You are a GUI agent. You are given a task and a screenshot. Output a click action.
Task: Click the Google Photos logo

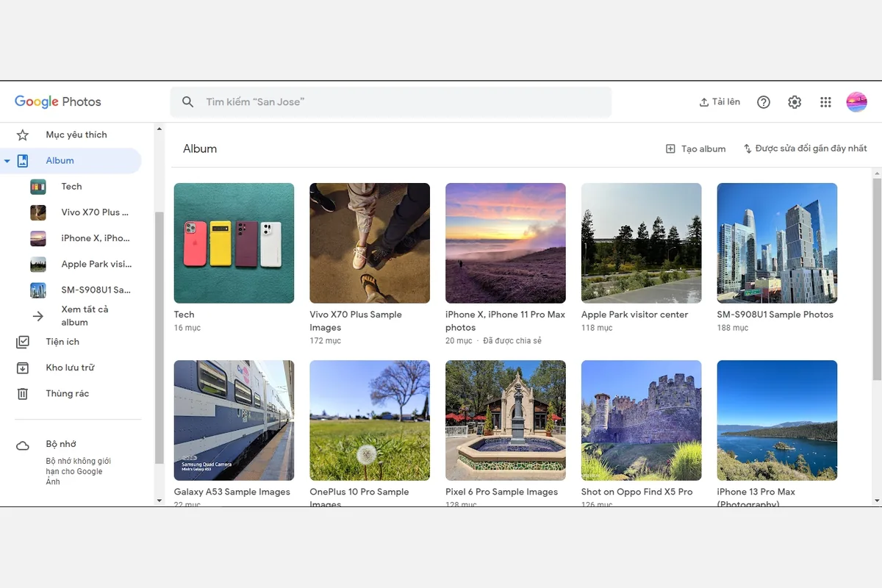tap(58, 101)
